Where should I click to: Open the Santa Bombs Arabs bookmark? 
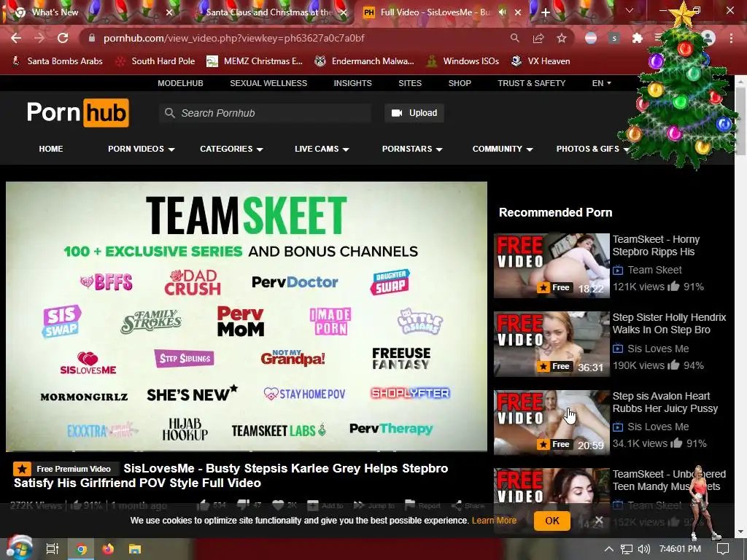coord(57,61)
